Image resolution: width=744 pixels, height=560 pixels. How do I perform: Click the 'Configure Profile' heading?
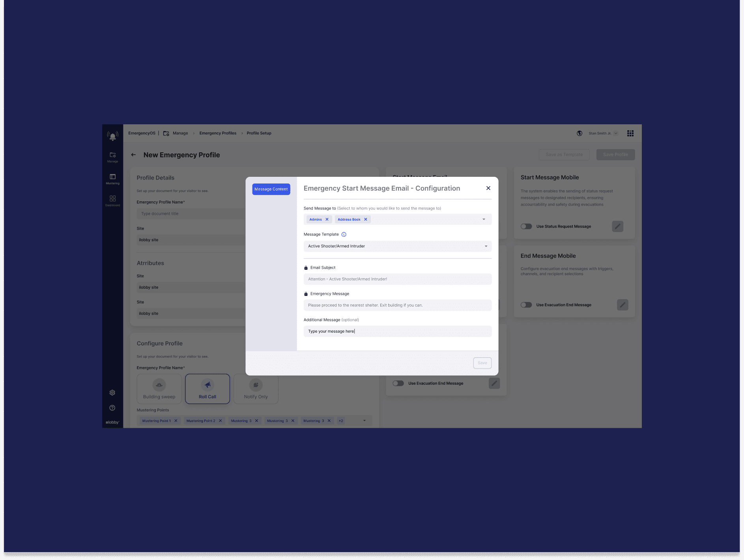pyautogui.click(x=160, y=344)
